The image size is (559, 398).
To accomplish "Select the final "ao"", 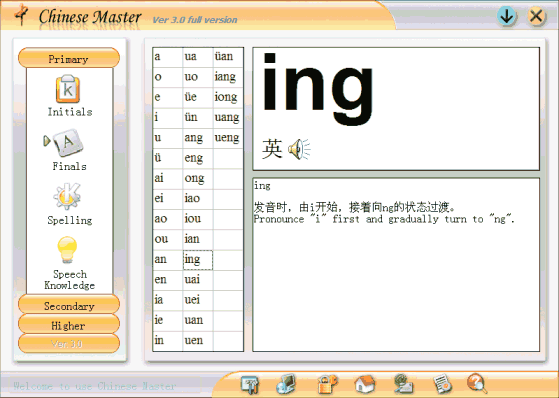I will [168, 220].
